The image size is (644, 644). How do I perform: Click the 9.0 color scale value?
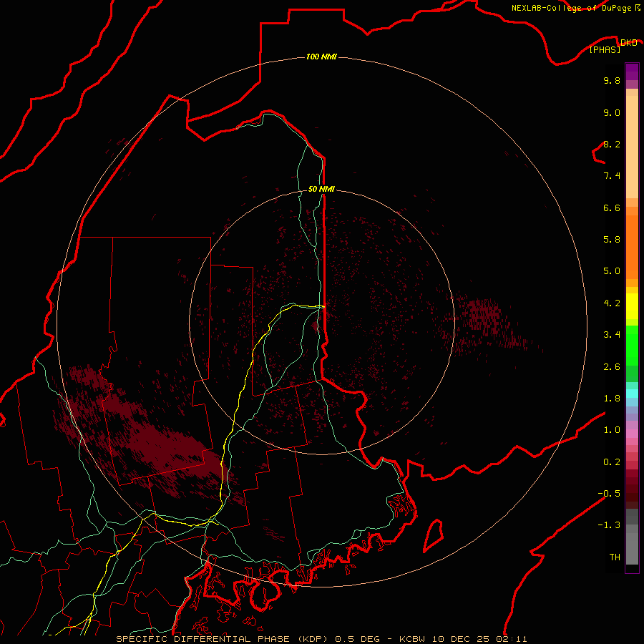click(612, 112)
